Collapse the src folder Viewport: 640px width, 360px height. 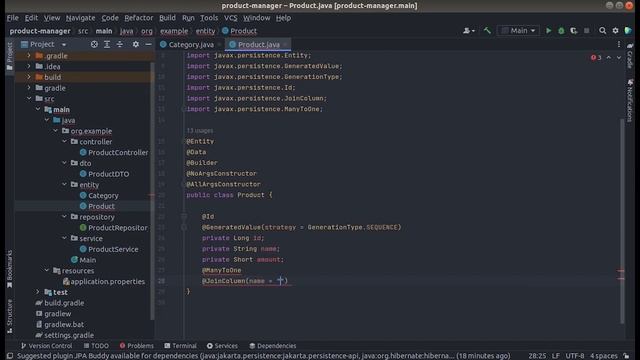coord(29,98)
